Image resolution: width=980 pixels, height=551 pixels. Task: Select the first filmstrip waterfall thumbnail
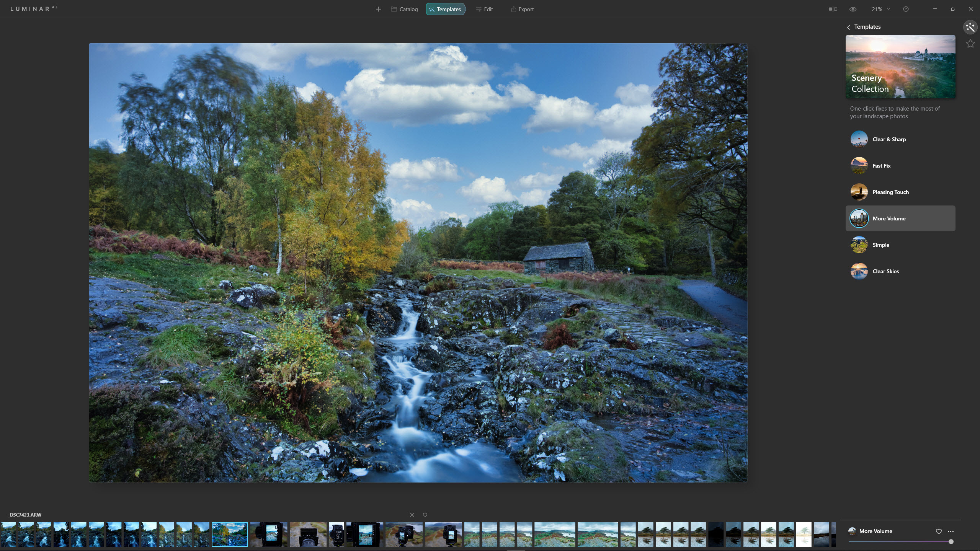point(8,534)
